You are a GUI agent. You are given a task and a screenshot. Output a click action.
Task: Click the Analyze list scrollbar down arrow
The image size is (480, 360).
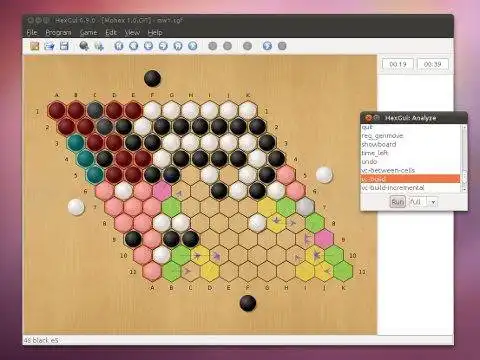[463, 189]
